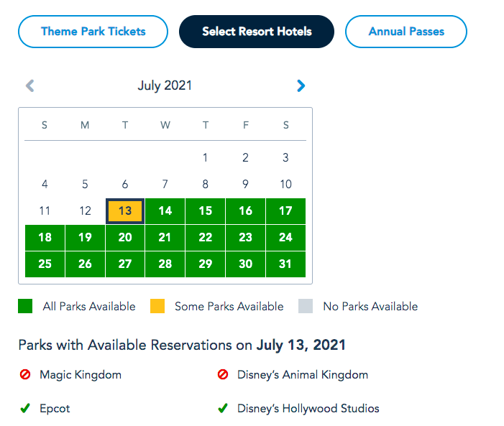504x426 pixels.
Task: Go to next month with right arrow
Action: click(301, 86)
